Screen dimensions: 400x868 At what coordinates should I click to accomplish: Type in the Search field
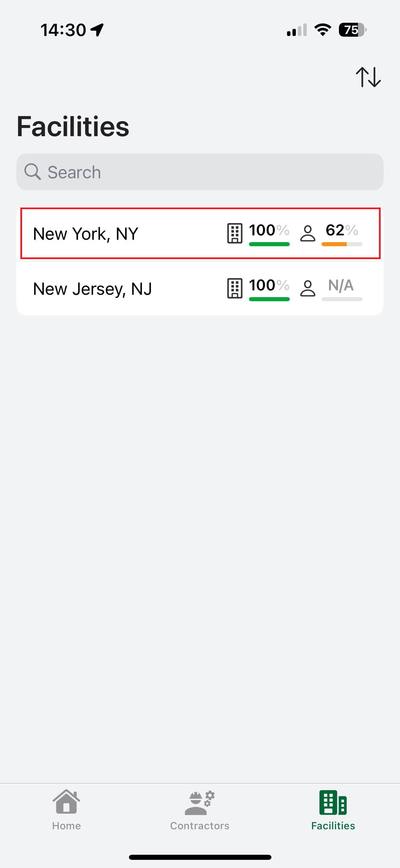pos(204,172)
